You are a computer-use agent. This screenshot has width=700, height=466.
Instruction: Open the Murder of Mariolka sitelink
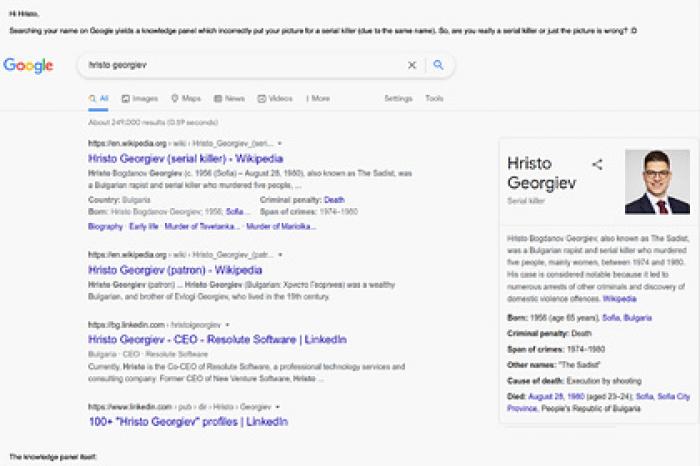(281, 226)
